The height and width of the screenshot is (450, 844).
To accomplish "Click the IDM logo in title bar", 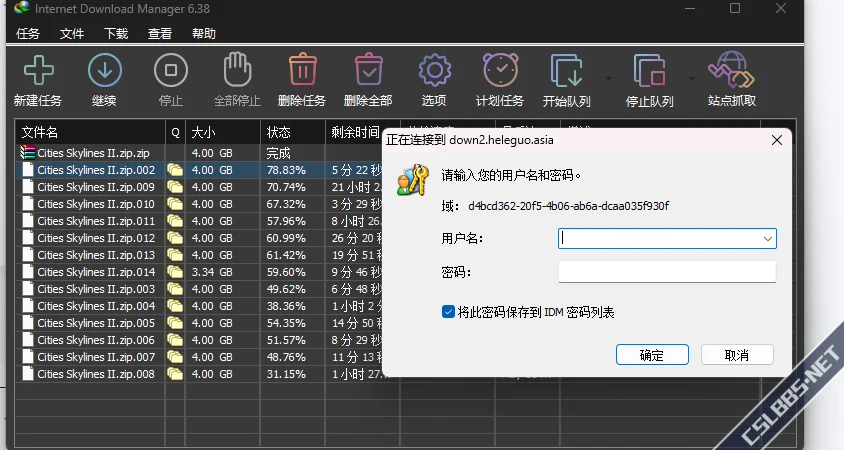I will pos(22,8).
